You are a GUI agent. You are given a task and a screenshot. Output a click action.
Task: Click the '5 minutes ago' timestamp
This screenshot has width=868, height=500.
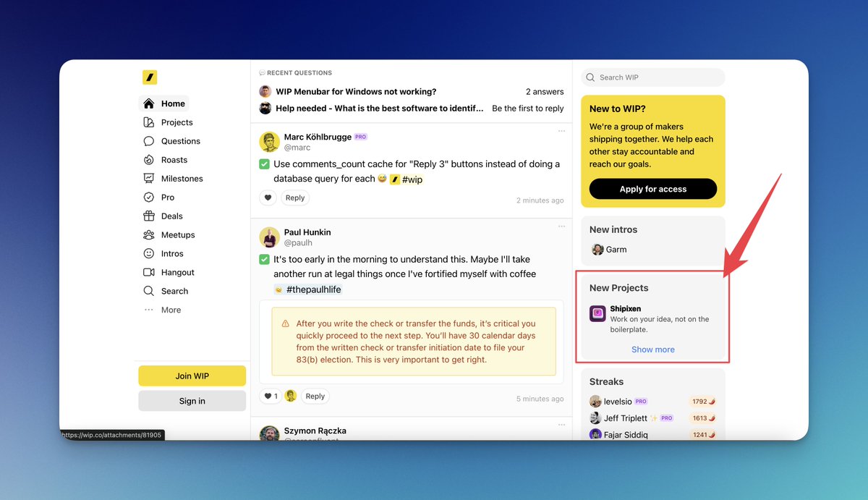coord(540,399)
